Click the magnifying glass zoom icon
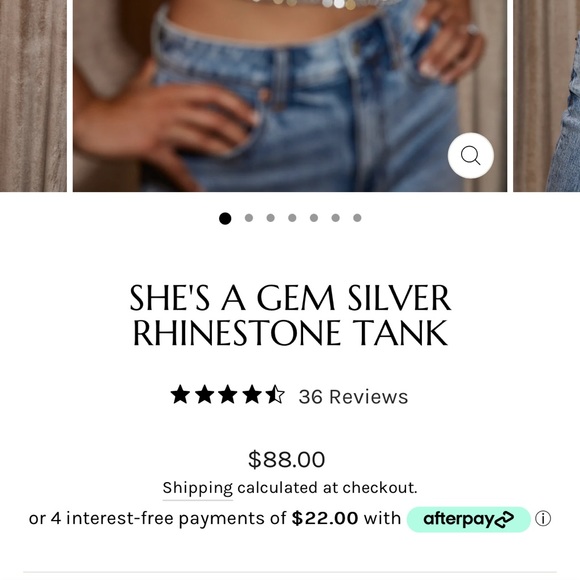 tap(471, 155)
